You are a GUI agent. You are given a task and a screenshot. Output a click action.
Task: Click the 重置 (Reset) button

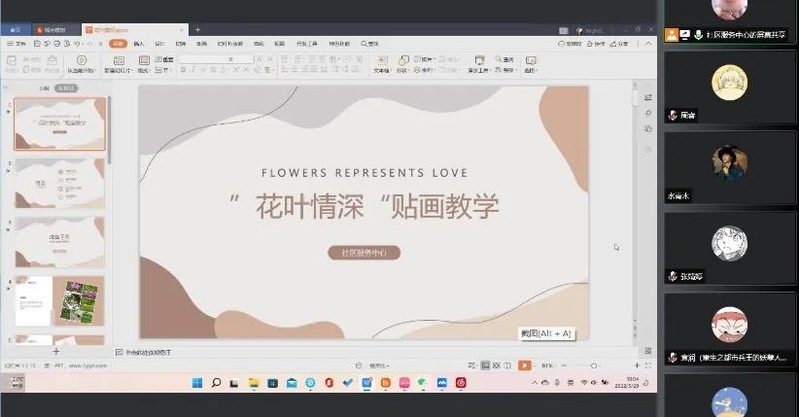164,60
